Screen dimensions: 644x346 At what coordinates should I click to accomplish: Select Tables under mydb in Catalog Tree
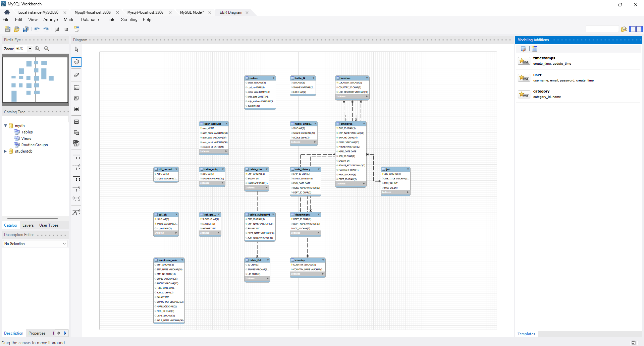[27, 132]
